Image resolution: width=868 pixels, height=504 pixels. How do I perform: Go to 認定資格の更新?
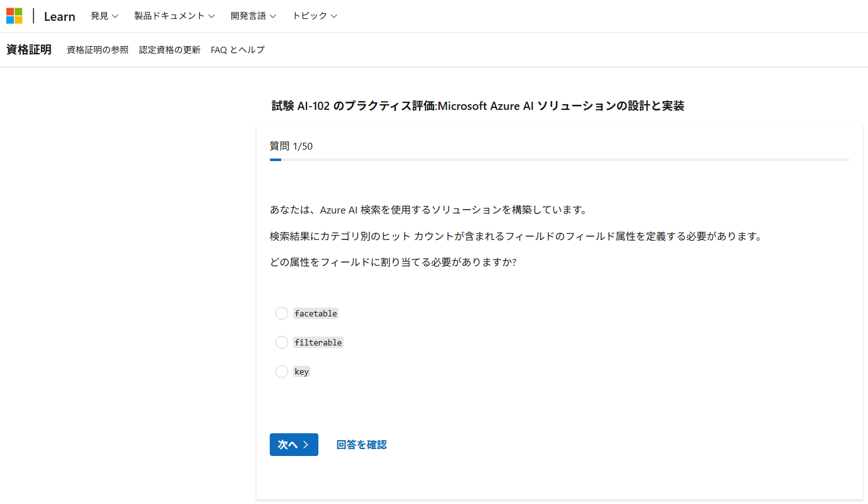point(170,50)
